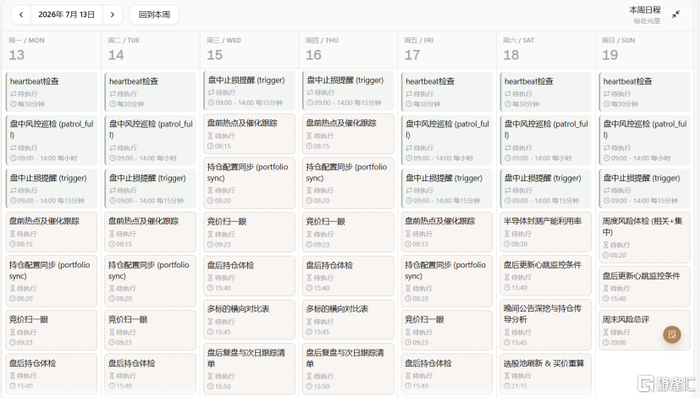This screenshot has height=398, width=700.
Task: Select the 周六 / SAT 18 day header
Action: coord(546,49)
